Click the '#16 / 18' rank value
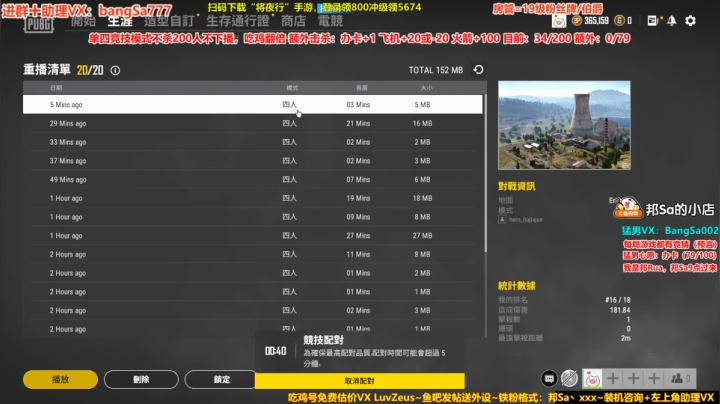Screen dimensions: 720x404 (x=618, y=300)
